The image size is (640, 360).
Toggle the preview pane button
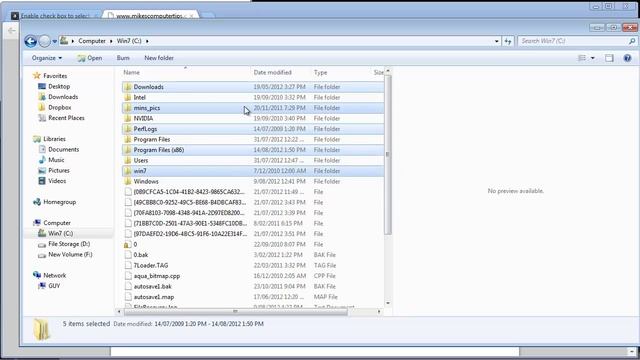click(609, 58)
